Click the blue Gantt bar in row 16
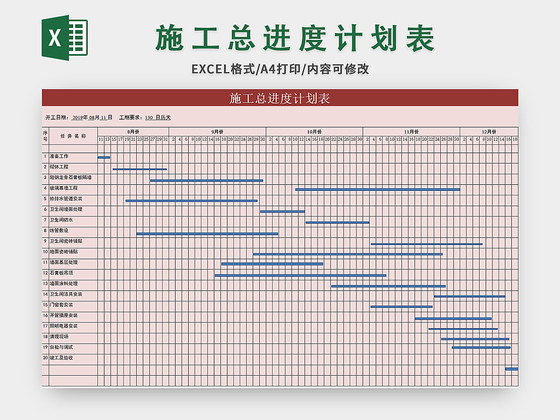This screenshot has height=420, width=560. pyautogui.click(x=453, y=319)
